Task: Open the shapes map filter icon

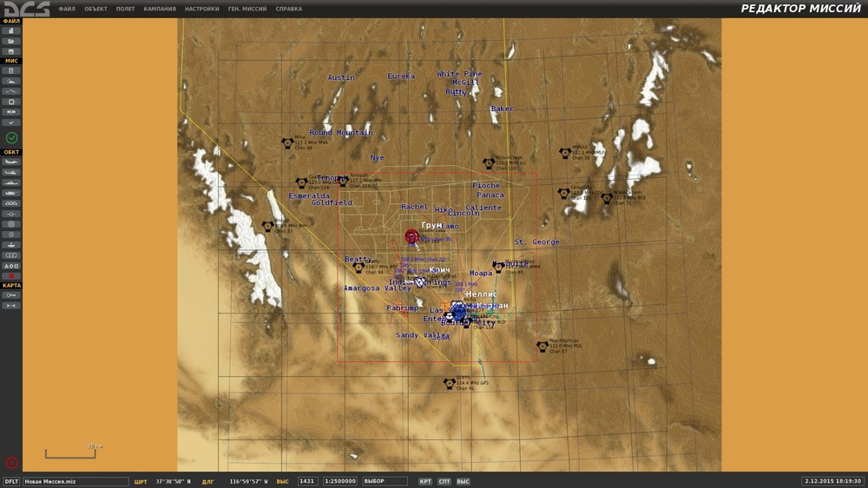Action: click(x=11, y=266)
